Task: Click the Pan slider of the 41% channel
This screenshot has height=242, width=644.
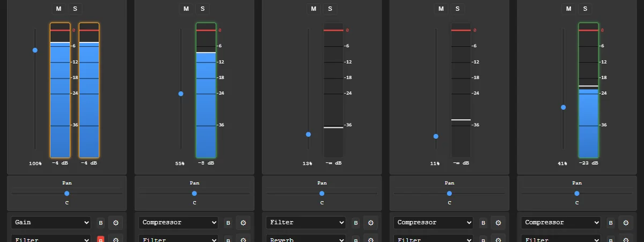Action: coord(577,193)
